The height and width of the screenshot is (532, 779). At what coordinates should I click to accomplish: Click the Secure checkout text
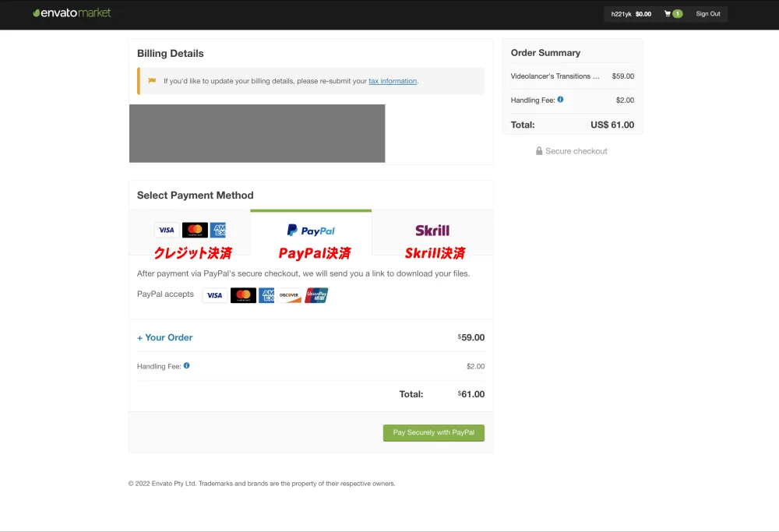(x=576, y=151)
